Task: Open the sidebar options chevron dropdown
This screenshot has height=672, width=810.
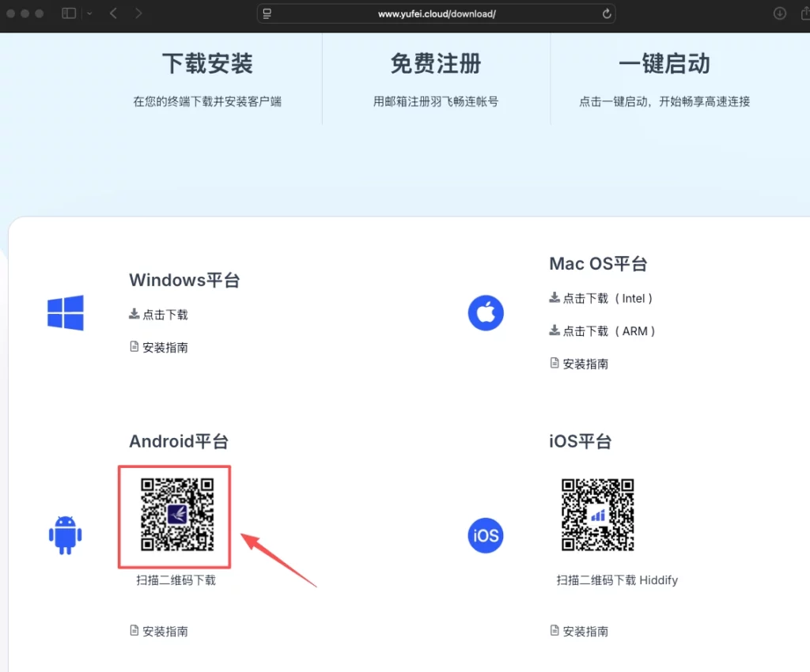Action: pos(89,13)
